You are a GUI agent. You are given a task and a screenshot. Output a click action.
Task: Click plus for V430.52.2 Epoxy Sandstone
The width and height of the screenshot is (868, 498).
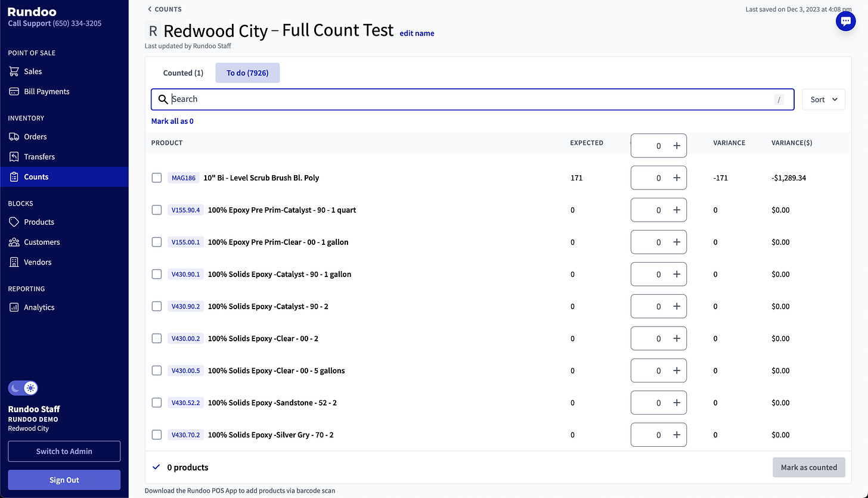point(677,403)
